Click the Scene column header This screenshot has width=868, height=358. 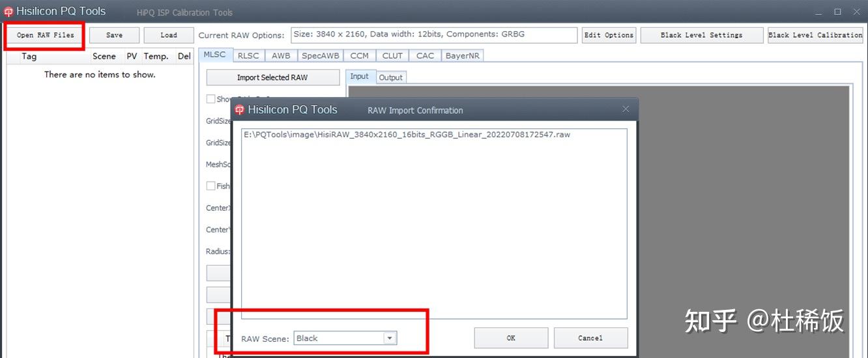pyautogui.click(x=104, y=56)
